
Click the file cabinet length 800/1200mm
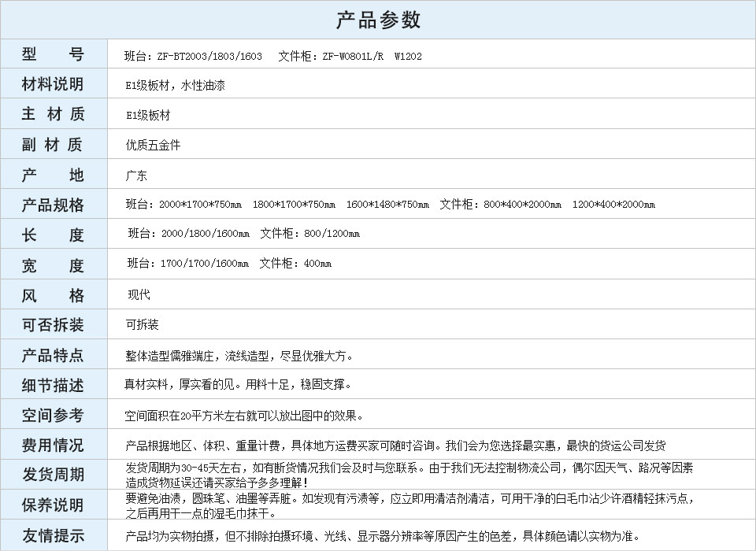332,234
